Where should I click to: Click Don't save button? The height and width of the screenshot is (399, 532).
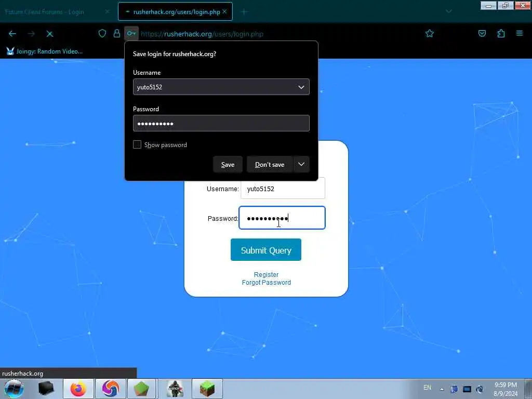coord(270,165)
